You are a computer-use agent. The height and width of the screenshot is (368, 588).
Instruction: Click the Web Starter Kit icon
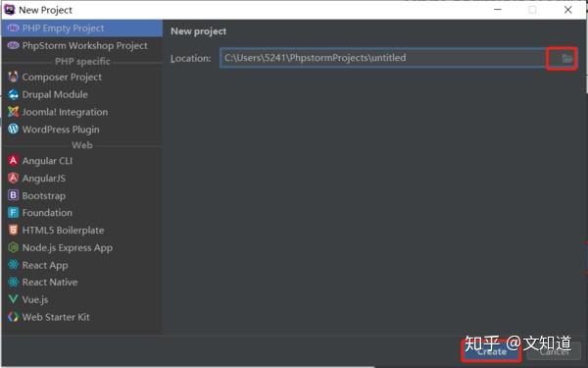(x=13, y=317)
